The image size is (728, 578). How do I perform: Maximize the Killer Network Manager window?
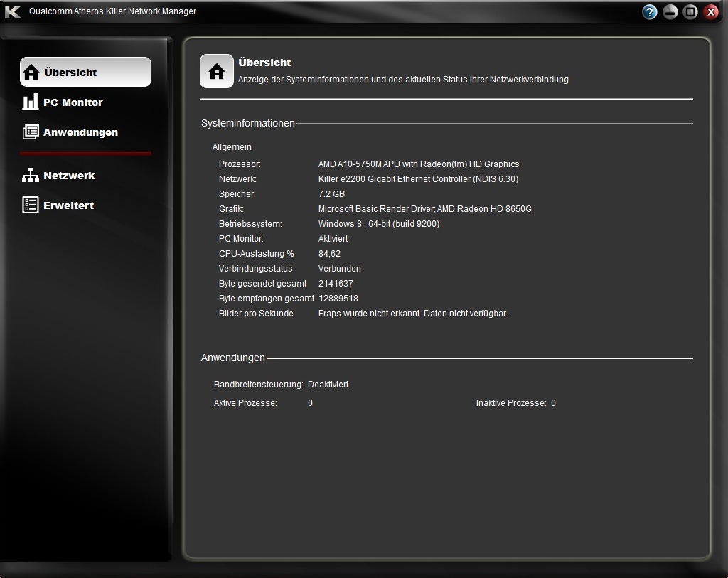point(690,12)
